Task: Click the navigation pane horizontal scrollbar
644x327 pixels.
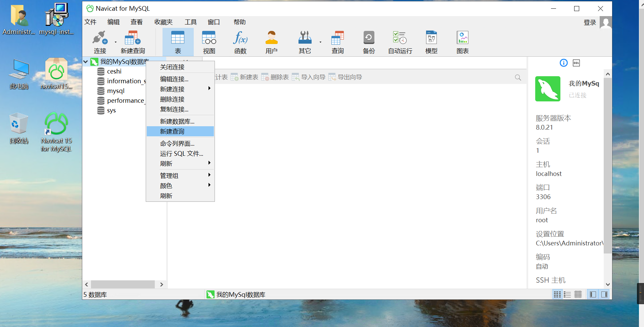Action: [x=123, y=284]
